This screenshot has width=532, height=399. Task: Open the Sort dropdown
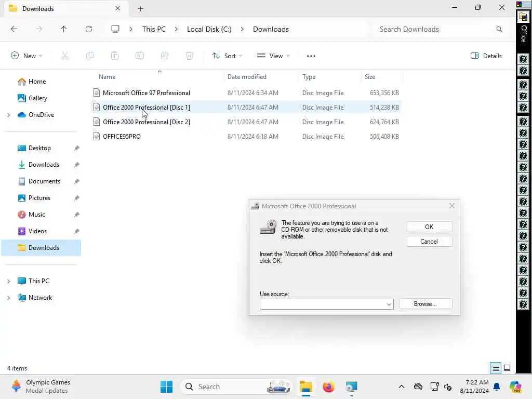point(227,56)
